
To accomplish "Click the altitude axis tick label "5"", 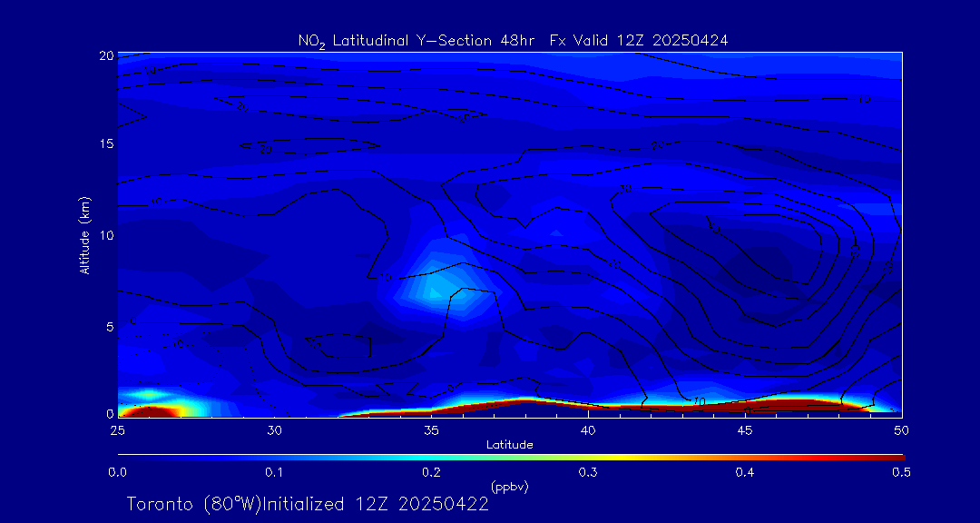I will 110,327.
